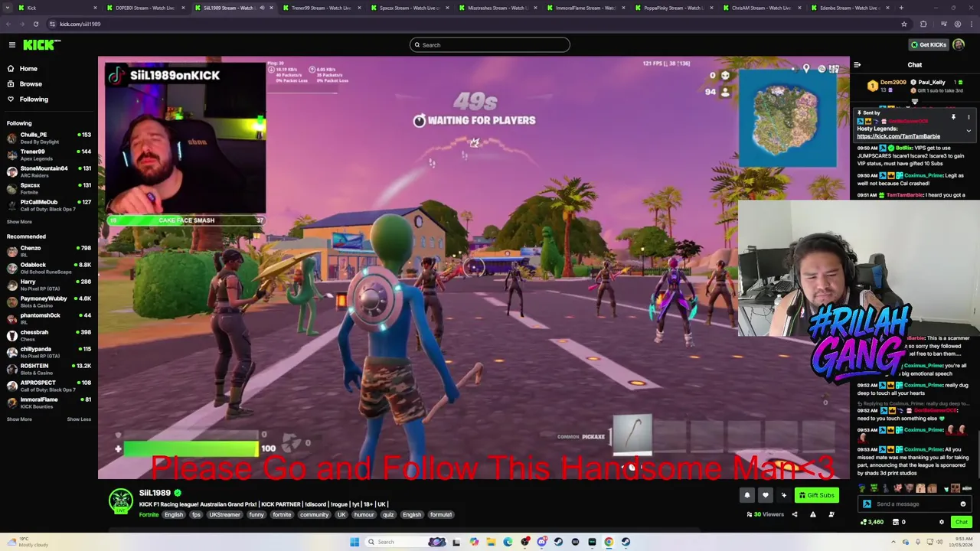This screenshot has height=551, width=980.
Task: Click Dom2909 in gift leaderboard
Action: pos(893,83)
